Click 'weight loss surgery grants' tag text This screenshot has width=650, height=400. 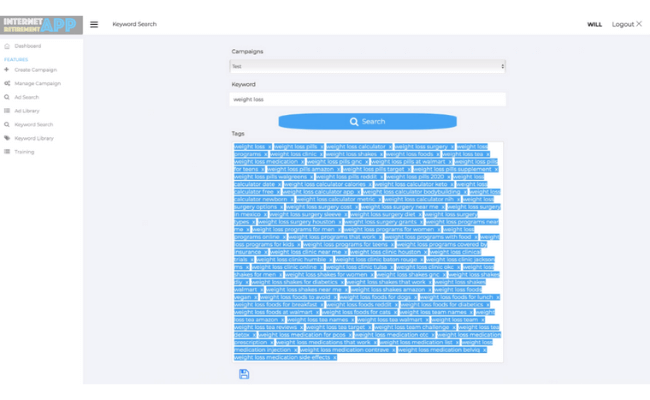(381, 222)
